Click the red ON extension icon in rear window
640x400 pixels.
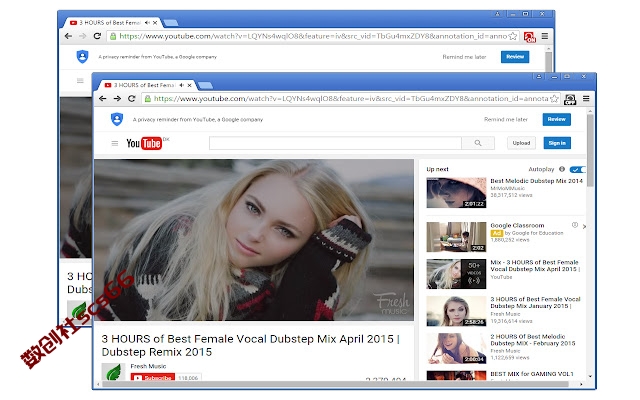[x=529, y=37]
